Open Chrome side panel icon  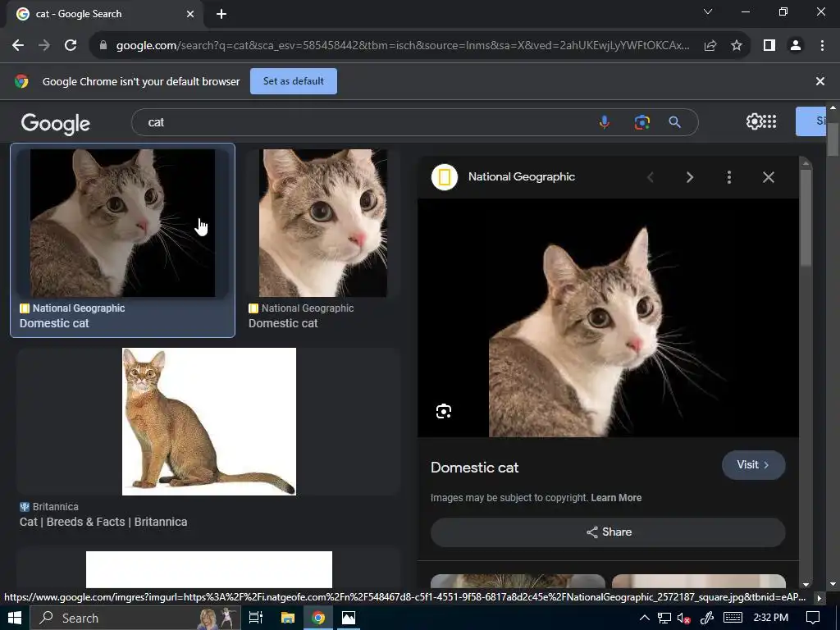click(769, 46)
